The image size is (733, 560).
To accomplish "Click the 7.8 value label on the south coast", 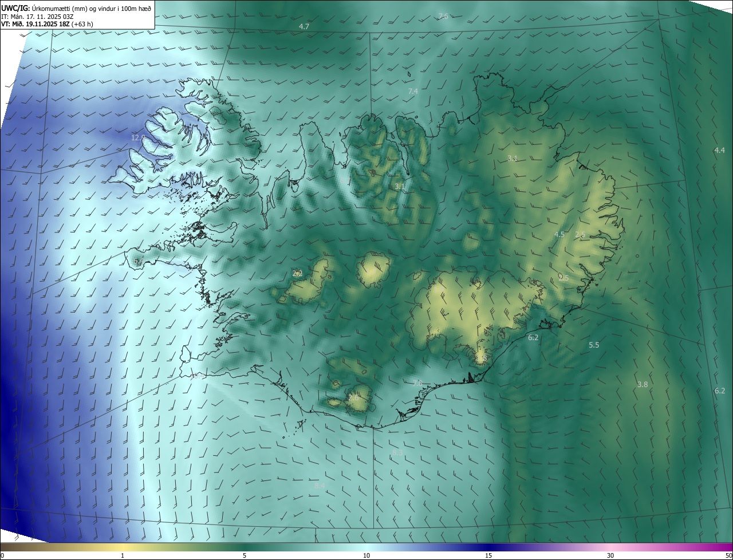I will coord(417,383).
